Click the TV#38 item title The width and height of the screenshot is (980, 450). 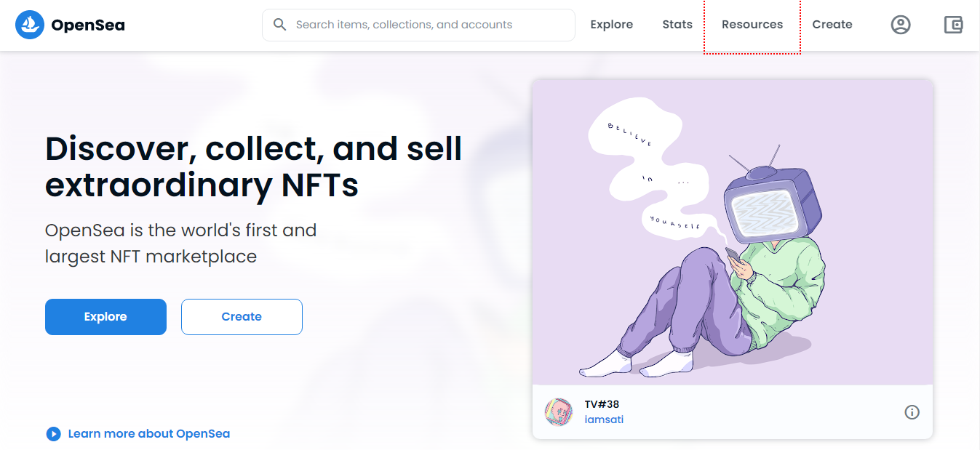coord(602,404)
